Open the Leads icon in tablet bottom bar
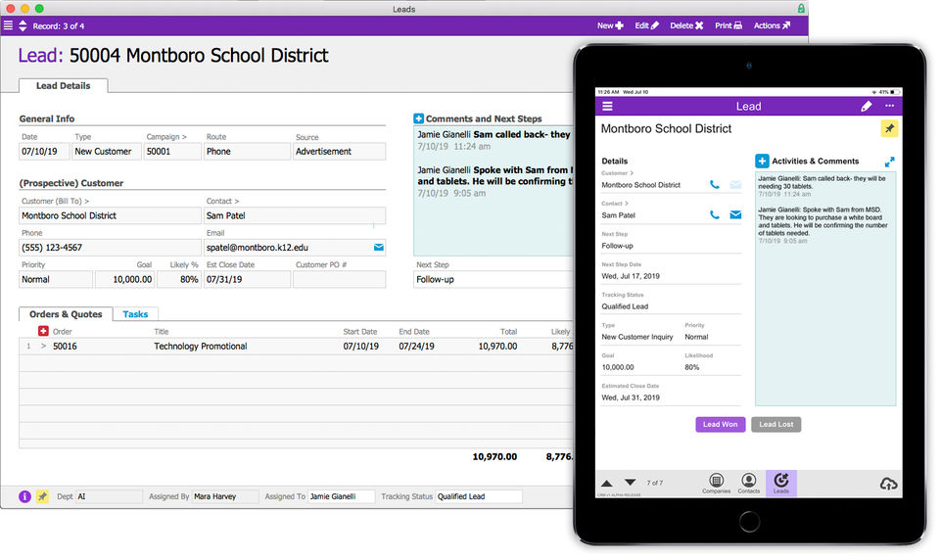The width and height of the screenshot is (940, 560). (x=781, y=484)
